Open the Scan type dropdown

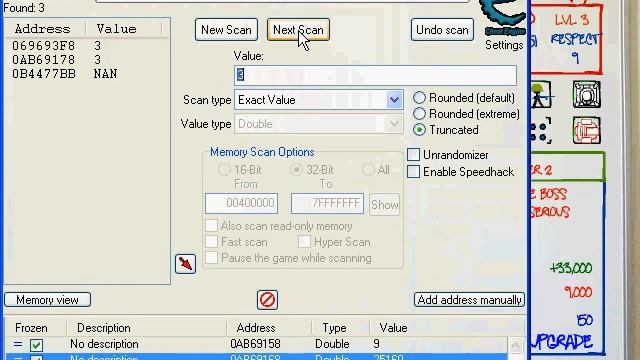click(x=319, y=100)
